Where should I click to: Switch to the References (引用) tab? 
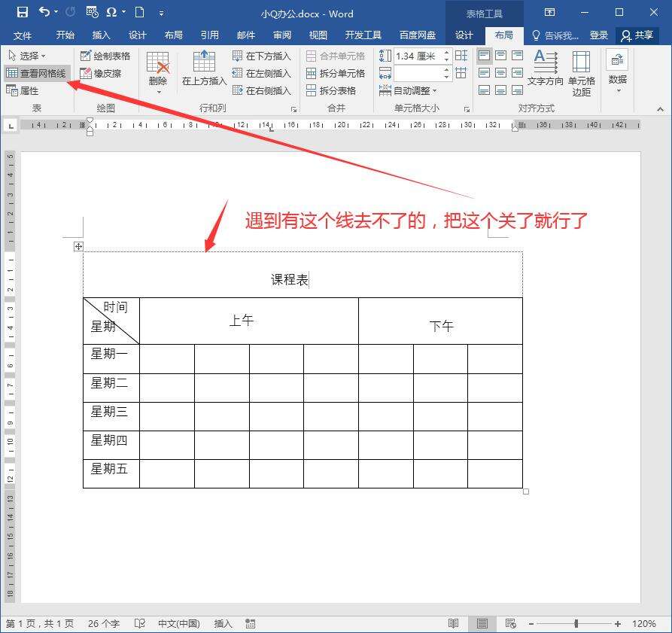[209, 35]
